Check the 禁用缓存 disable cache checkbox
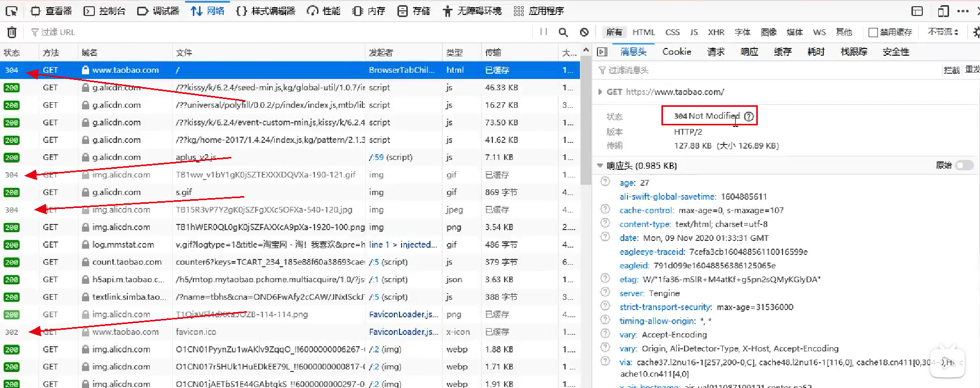980x388 pixels. [873, 32]
